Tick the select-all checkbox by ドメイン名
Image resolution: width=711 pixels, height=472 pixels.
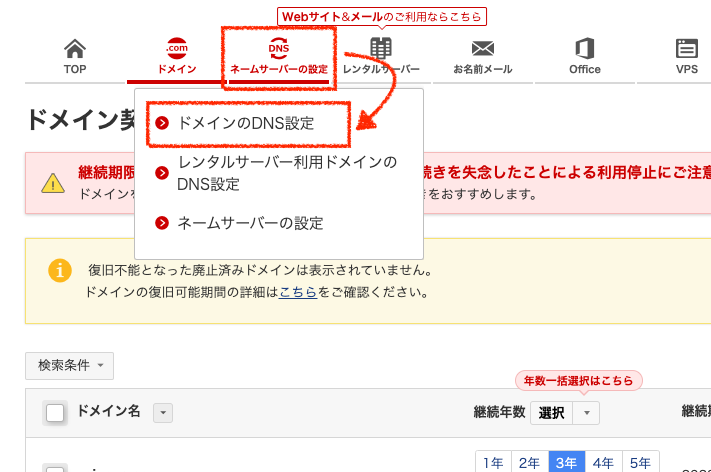click(x=55, y=413)
